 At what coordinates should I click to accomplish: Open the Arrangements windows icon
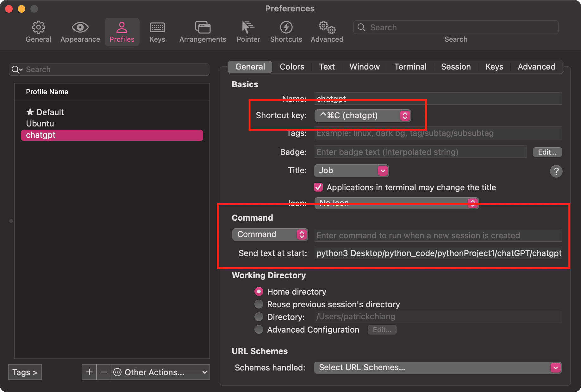click(203, 28)
